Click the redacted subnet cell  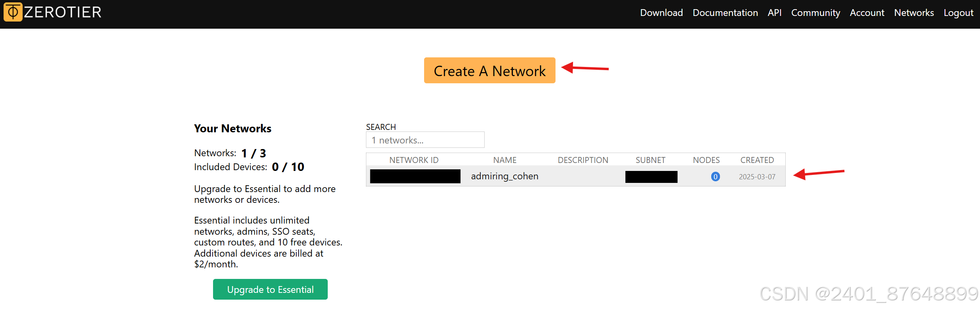pyautogui.click(x=651, y=177)
